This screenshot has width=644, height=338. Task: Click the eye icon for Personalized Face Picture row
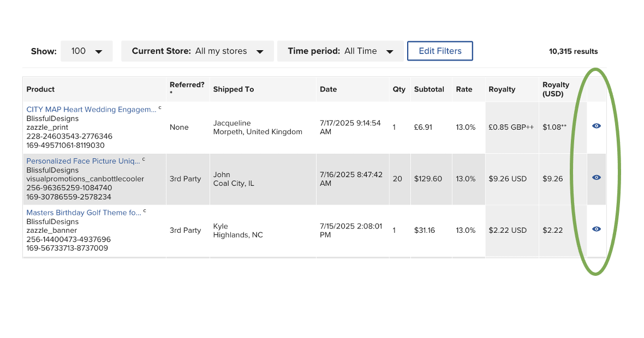(x=597, y=178)
